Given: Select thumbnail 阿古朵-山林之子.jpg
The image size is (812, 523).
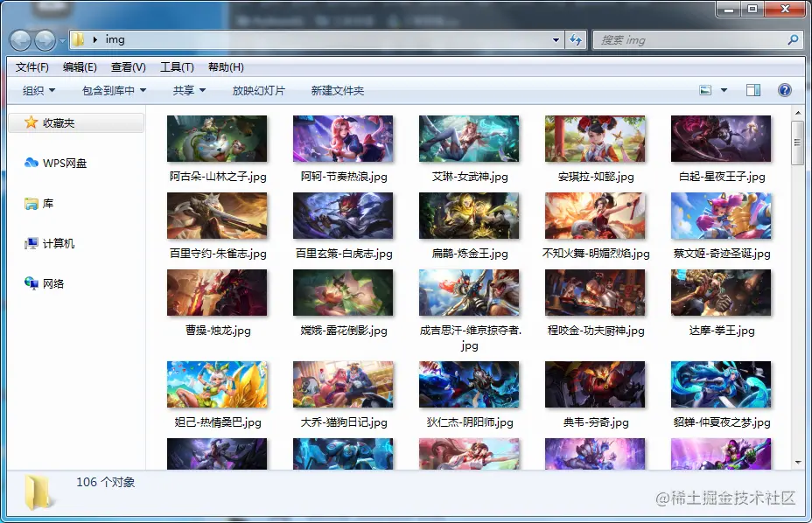Looking at the screenshot, I should tap(217, 139).
